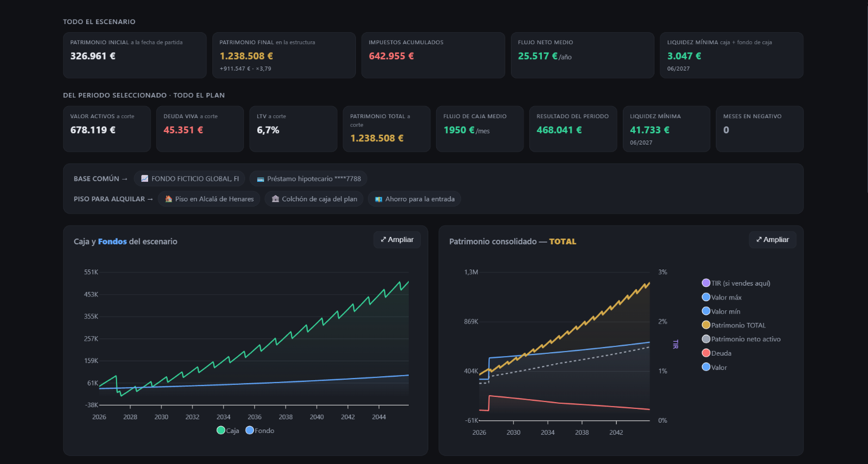Click the PISO PARA ALQUILAR → label
The image size is (868, 464).
coord(114,199)
